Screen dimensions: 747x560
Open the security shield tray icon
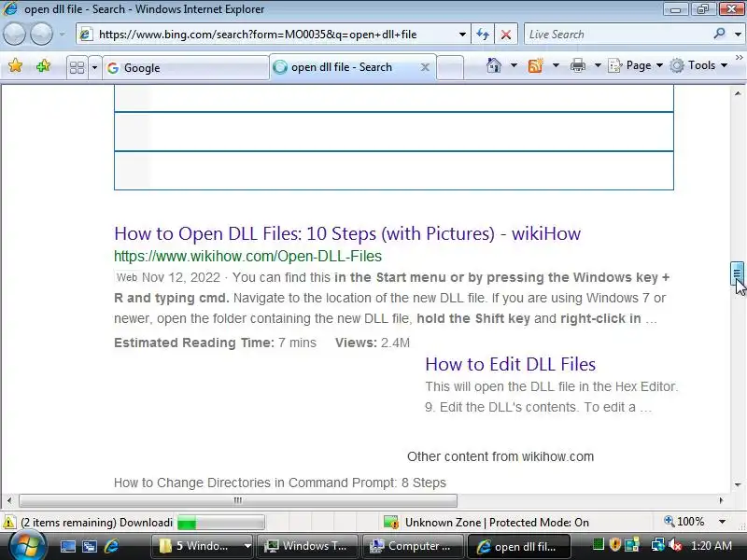click(x=615, y=544)
